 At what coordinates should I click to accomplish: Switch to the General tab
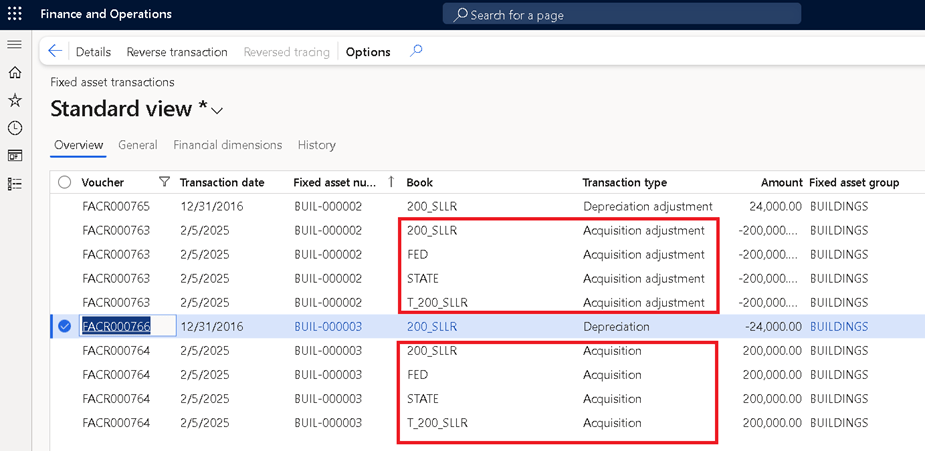click(x=137, y=145)
